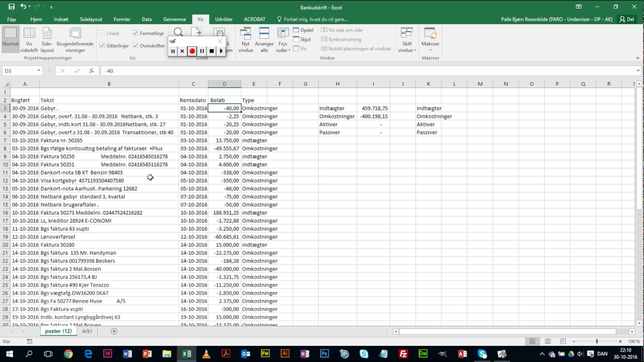
Task: Click the Zoom magnifier icon in ribbon
Action: click(x=178, y=32)
